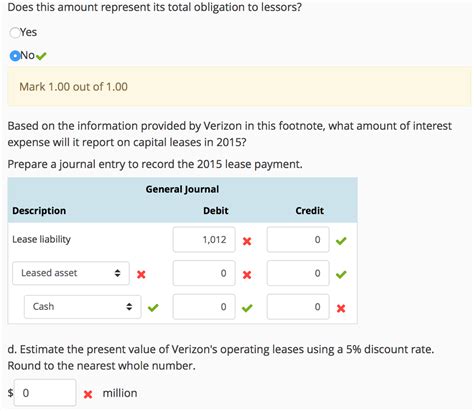Image resolution: width=474 pixels, height=411 pixels.
Task: Click the arrows on Leased asset selector
Action: coord(117,273)
